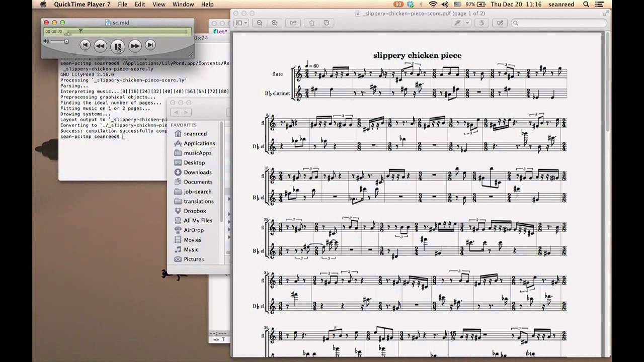
Task: Click the 00:00:23 time display
Action: (54, 32)
